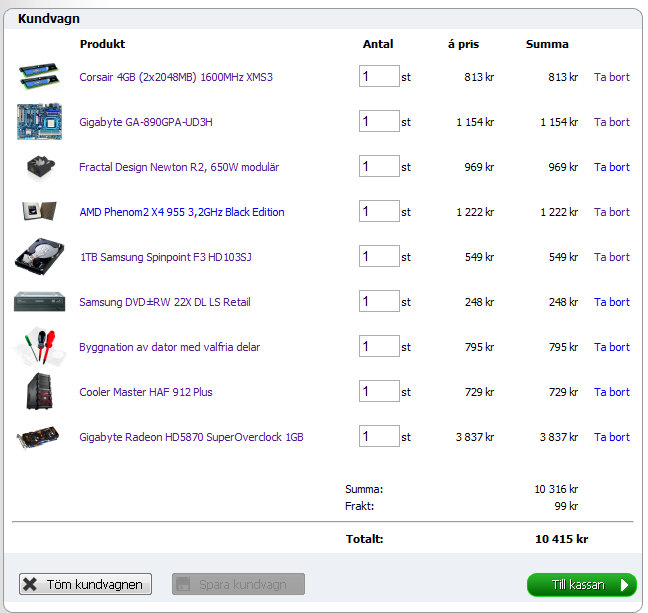
Task: Click the screwdrivers assembly service icon
Action: (x=39, y=347)
